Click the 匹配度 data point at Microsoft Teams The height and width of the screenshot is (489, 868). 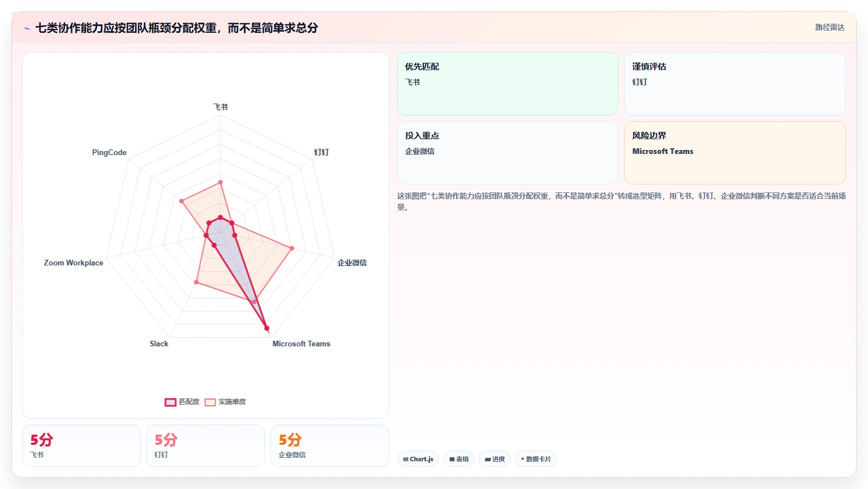coord(267,328)
